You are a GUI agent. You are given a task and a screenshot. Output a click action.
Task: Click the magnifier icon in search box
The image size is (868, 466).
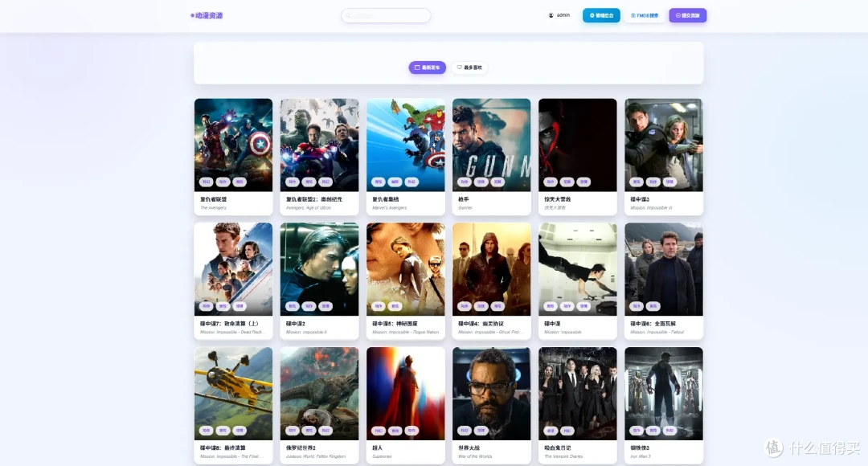coord(348,16)
